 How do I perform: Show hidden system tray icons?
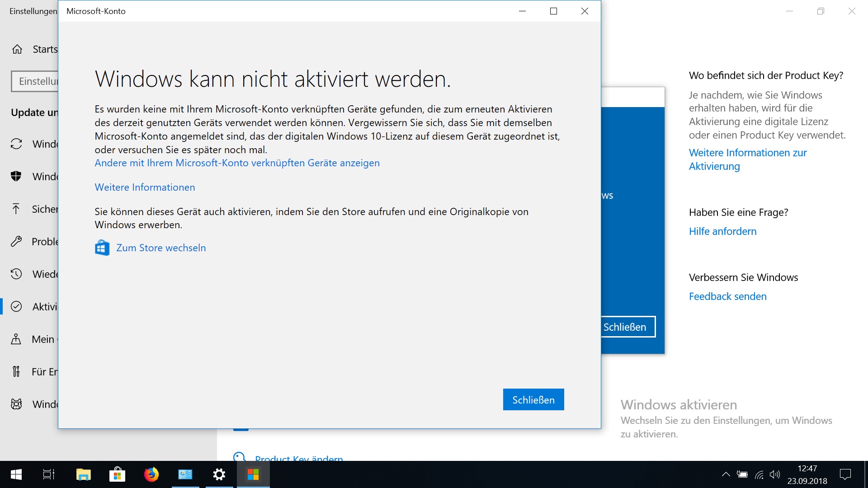coord(726,474)
